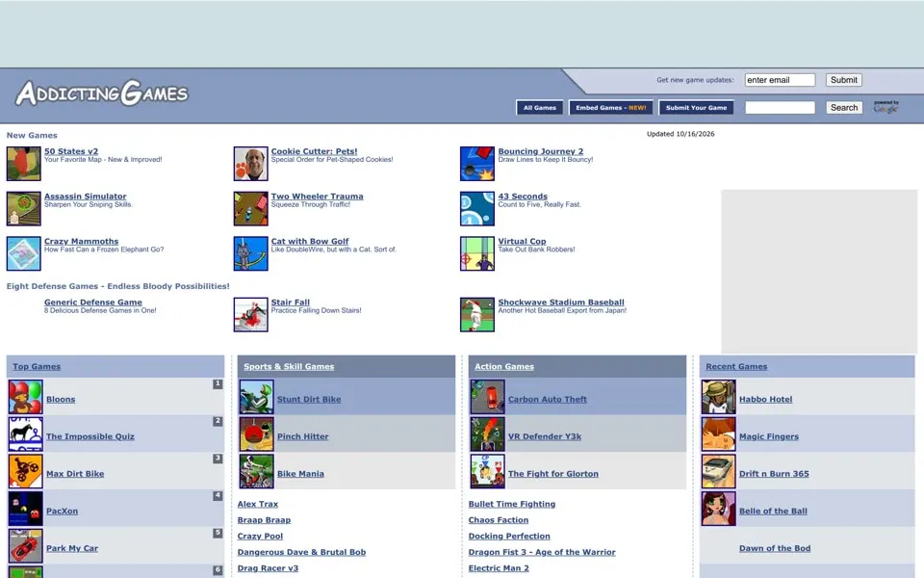
Task: Open the Docking Perfection link
Action: (509, 536)
